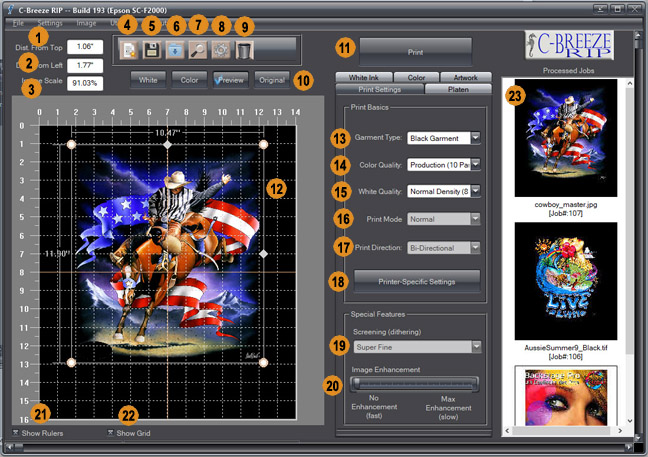Click the magnifying glass zoom icon
648x457 pixels.
[198, 50]
